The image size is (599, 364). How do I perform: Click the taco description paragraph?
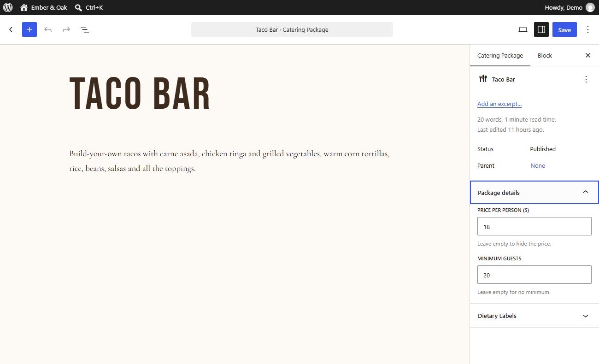pos(230,161)
